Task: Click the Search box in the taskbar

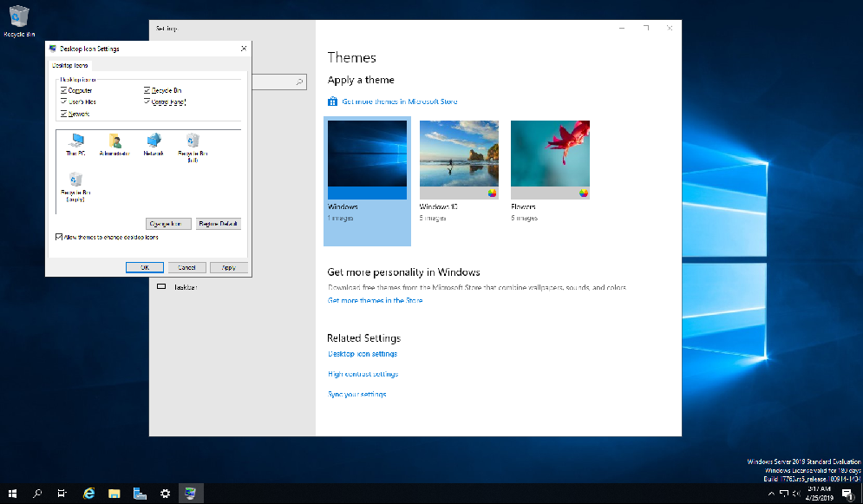Action: click(x=36, y=493)
